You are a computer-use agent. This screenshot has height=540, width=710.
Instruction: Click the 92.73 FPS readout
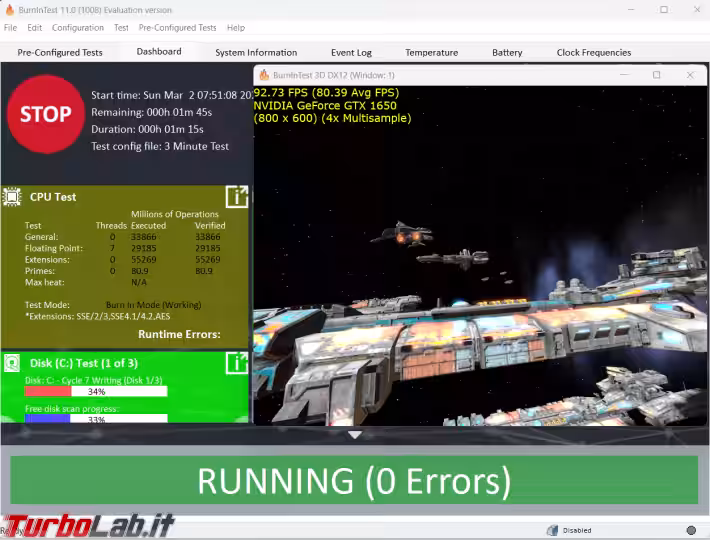coord(326,93)
